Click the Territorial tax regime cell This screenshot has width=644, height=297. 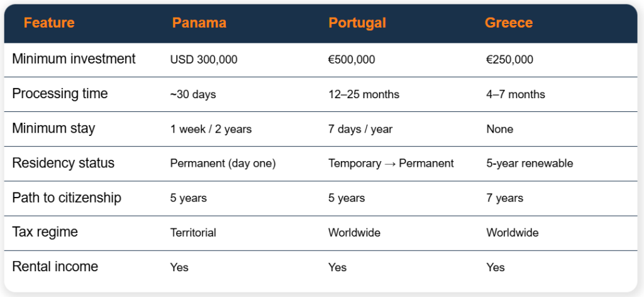coord(193,233)
